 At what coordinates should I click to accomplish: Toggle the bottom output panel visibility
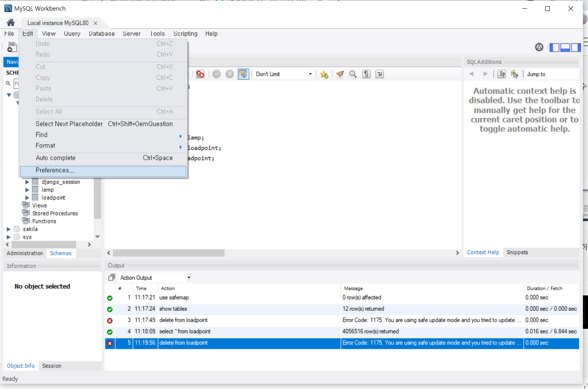coord(565,48)
